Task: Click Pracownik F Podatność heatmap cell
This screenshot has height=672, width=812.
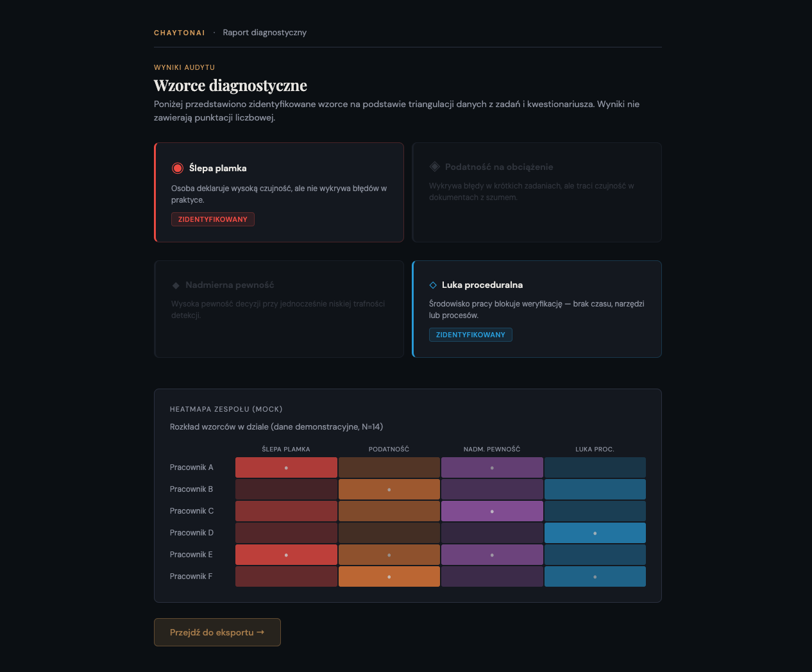Action: (x=389, y=576)
